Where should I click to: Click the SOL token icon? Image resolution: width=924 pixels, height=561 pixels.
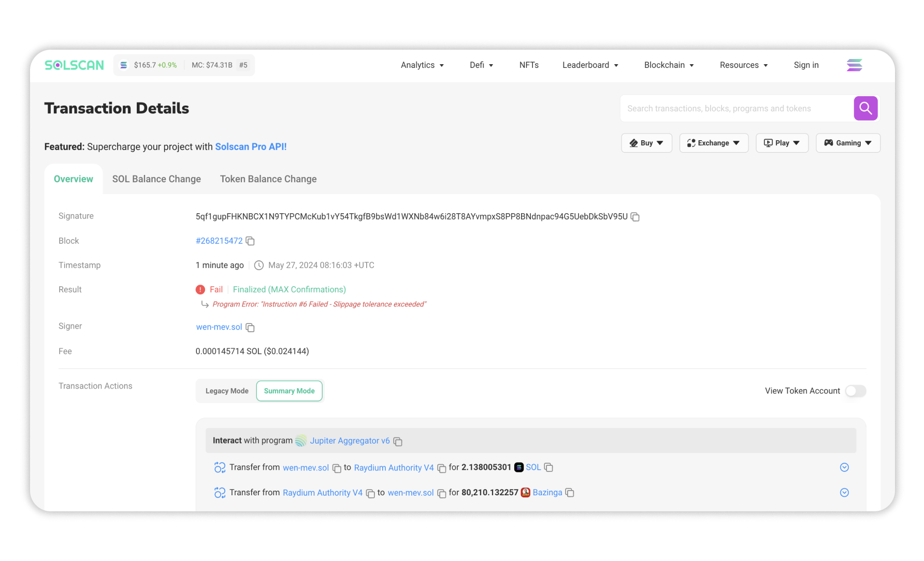[519, 467]
